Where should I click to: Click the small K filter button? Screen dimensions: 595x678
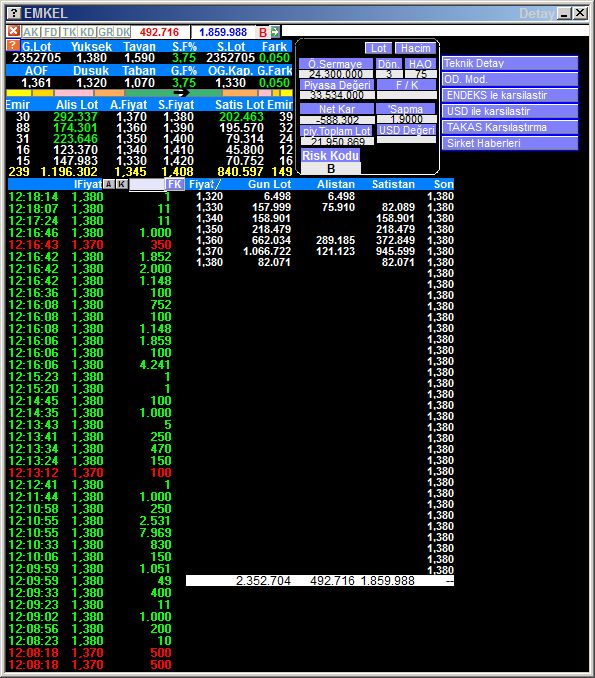coord(122,184)
